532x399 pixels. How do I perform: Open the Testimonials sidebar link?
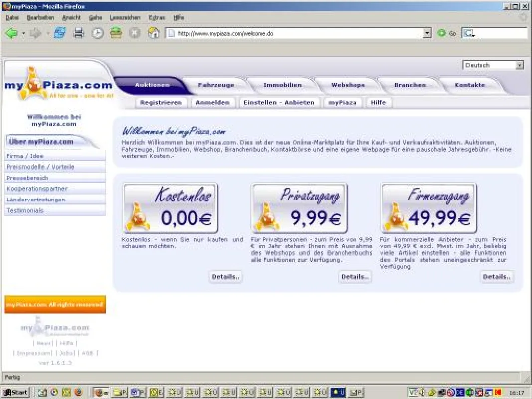click(x=55, y=210)
